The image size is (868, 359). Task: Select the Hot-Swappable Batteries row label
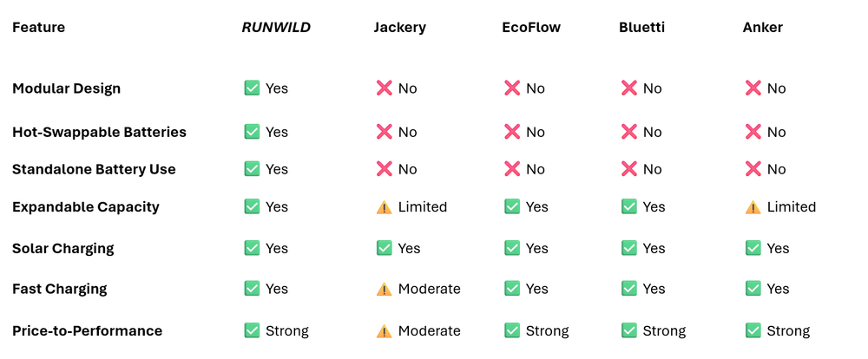click(x=99, y=132)
